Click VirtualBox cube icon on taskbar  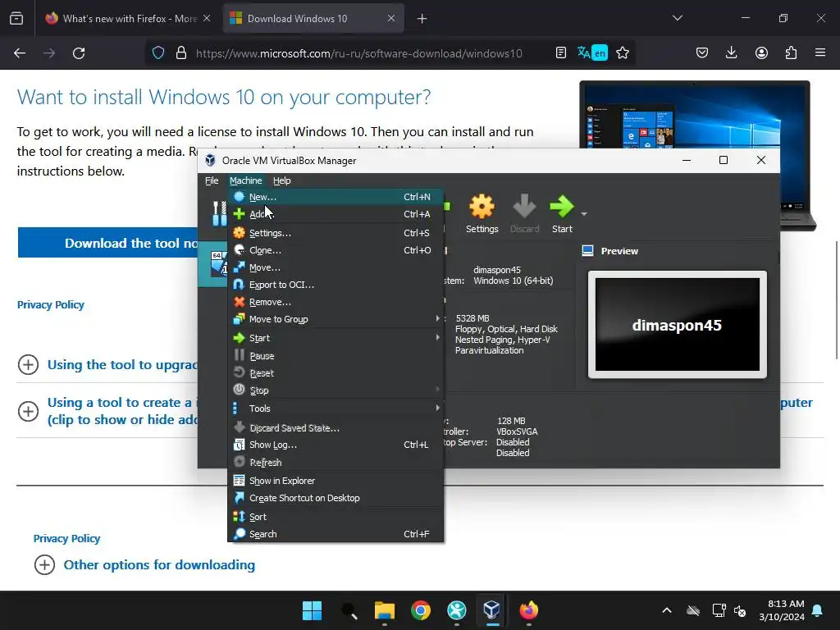[492, 610]
